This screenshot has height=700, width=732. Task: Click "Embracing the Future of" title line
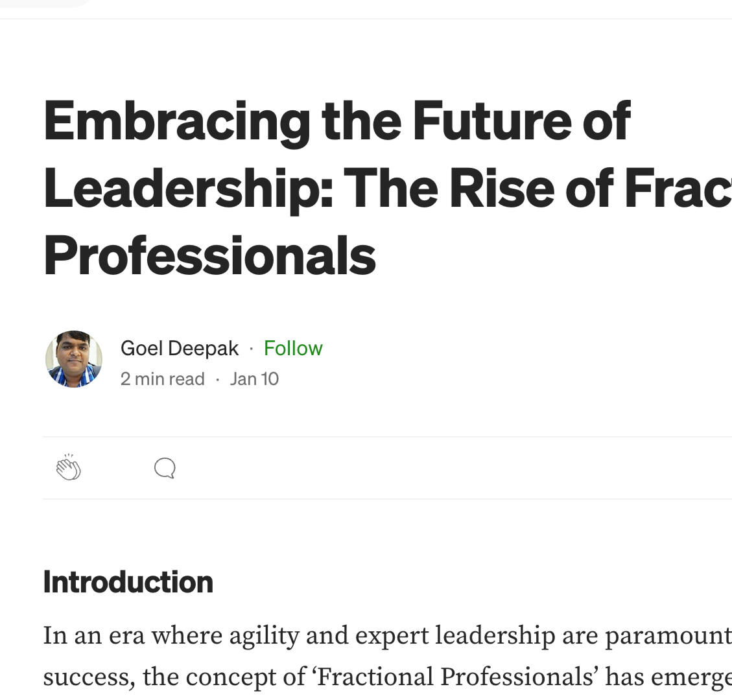[336, 121]
